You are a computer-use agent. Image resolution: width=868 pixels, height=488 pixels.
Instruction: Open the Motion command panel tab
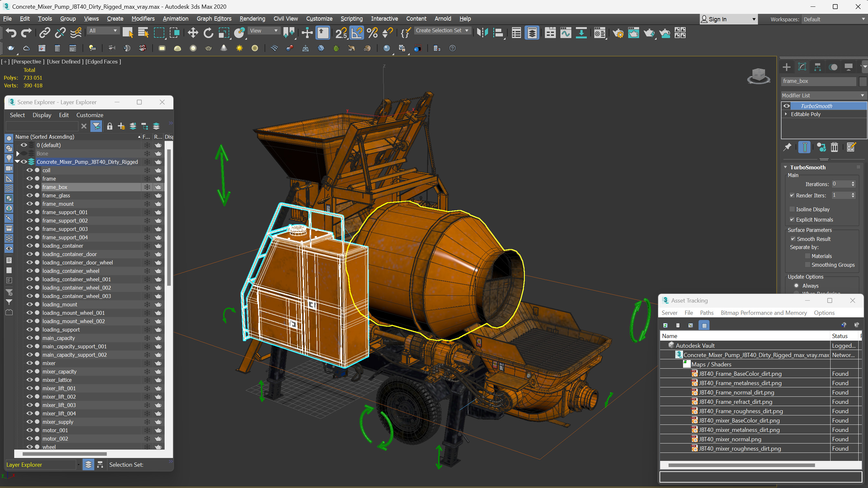[x=833, y=67]
